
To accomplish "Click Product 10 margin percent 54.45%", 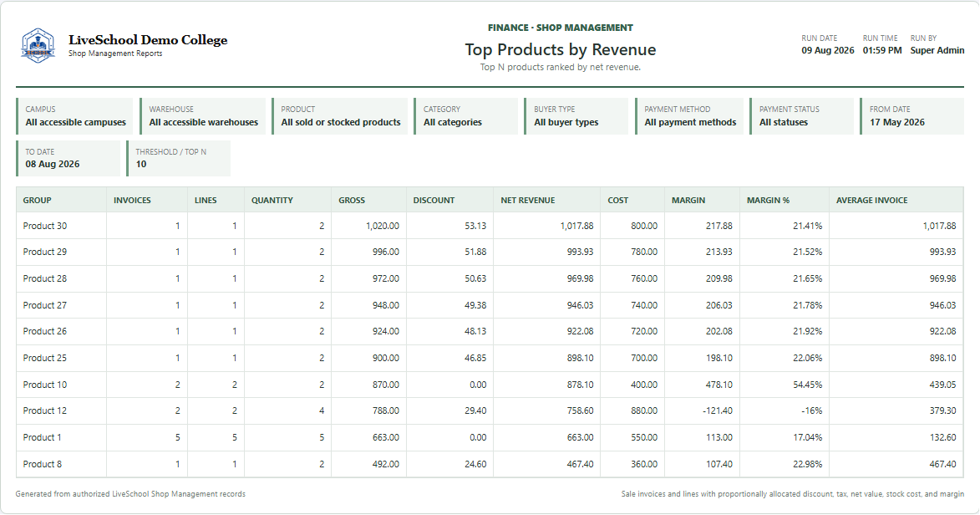I will point(808,385).
